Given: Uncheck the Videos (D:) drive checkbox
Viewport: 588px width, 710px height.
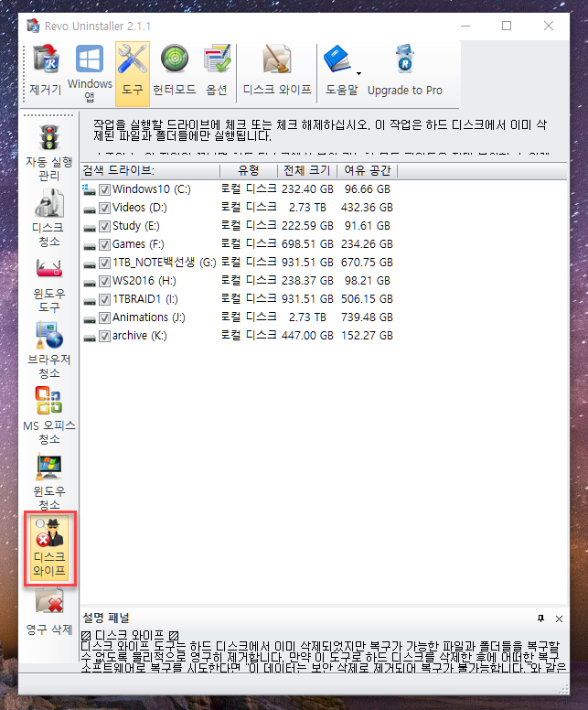Looking at the screenshot, I should 104,208.
